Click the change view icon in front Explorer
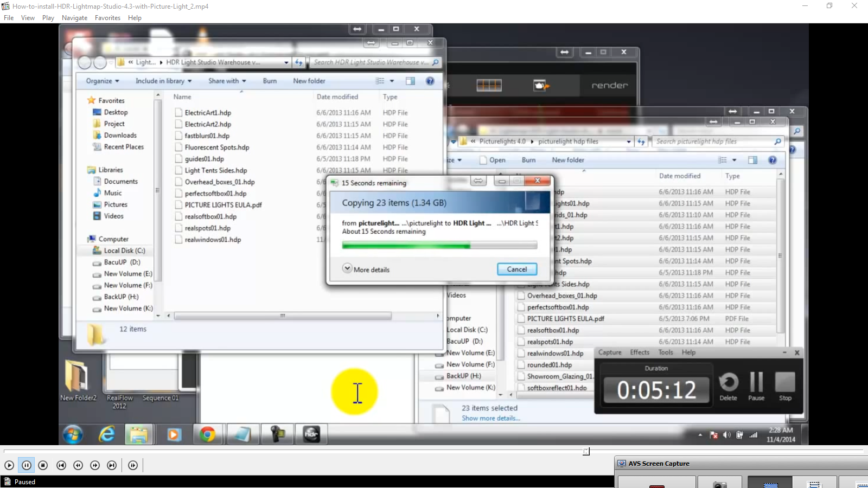The height and width of the screenshot is (488, 868). pos(380,81)
